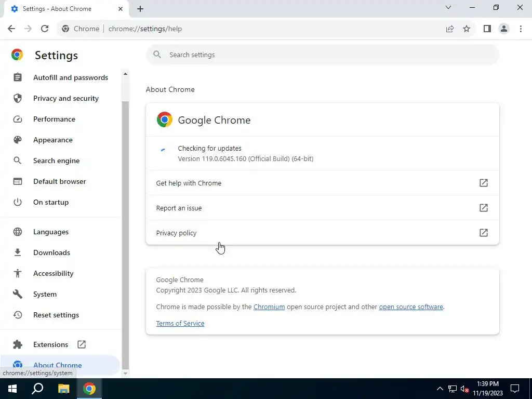Click the Extensions puzzle icon
This screenshot has height=399, width=532.
coord(17,344)
